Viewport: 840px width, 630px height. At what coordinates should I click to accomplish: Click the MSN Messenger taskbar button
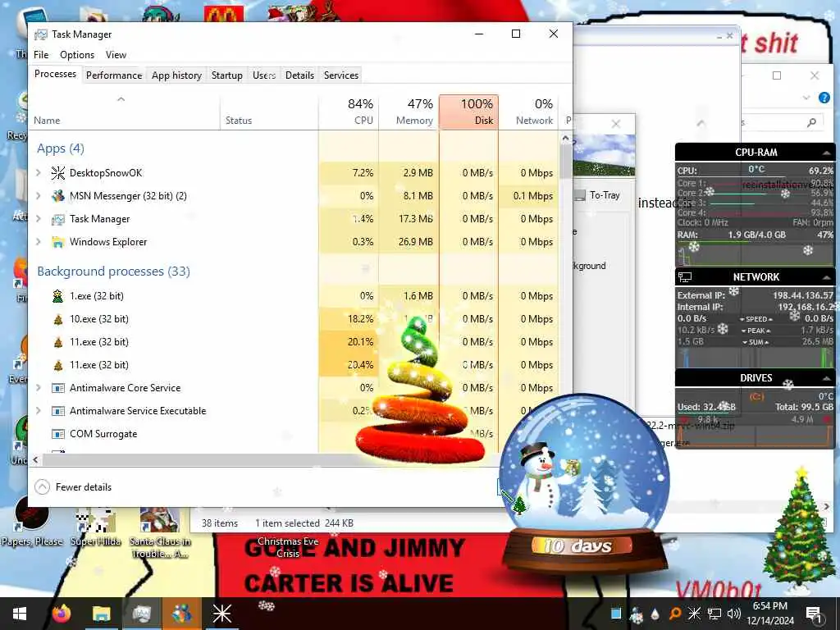point(181,614)
